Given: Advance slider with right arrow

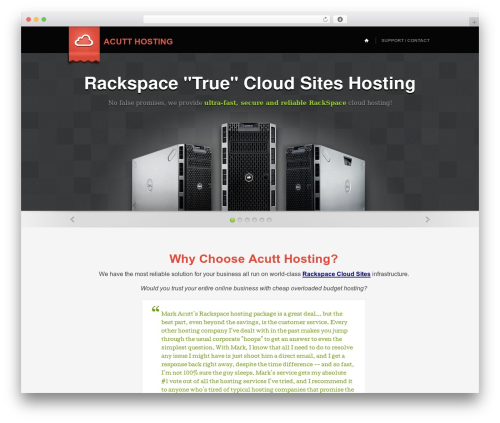Looking at the screenshot, I should tap(428, 219).
